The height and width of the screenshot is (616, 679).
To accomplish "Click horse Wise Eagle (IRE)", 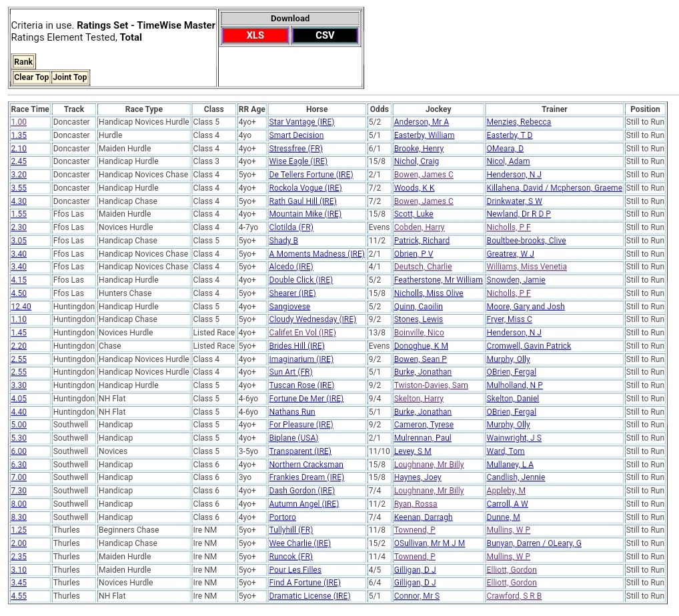I will [298, 161].
